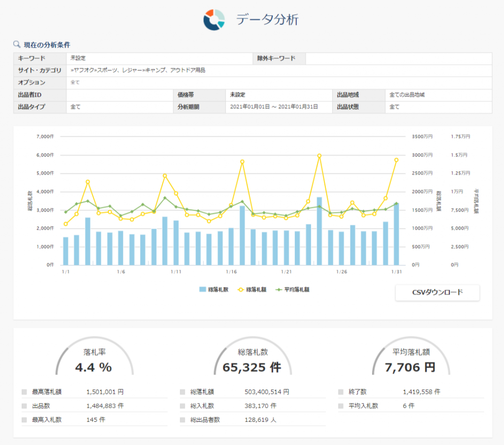Click the gray square beside 最高落札額
This screenshot has width=504, height=445.
point(24,392)
